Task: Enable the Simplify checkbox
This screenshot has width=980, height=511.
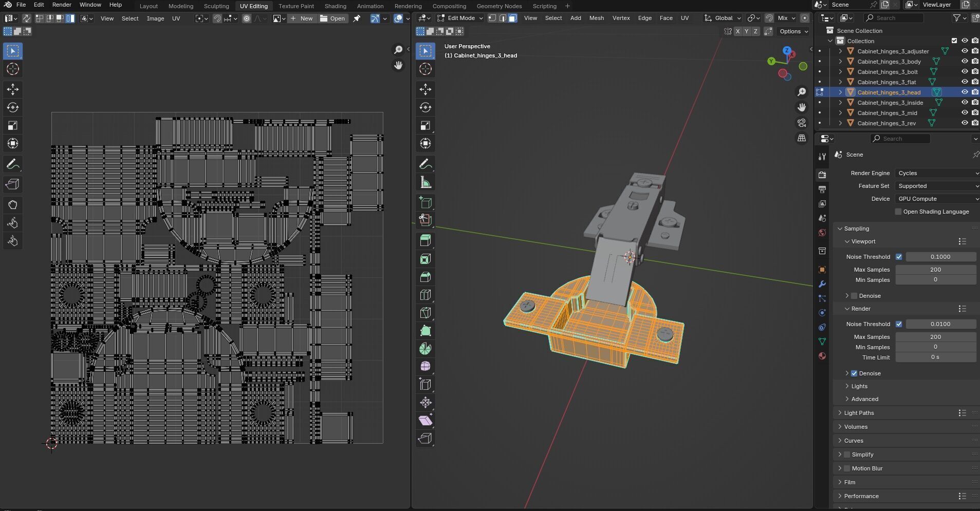Action: (x=847, y=455)
